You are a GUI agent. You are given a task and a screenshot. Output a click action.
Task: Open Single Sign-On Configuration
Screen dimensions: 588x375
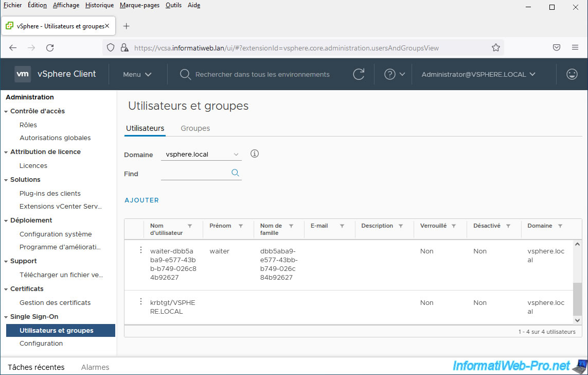pos(41,343)
